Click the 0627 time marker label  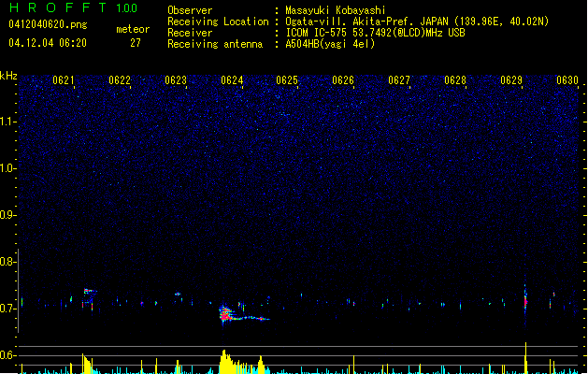(x=399, y=80)
